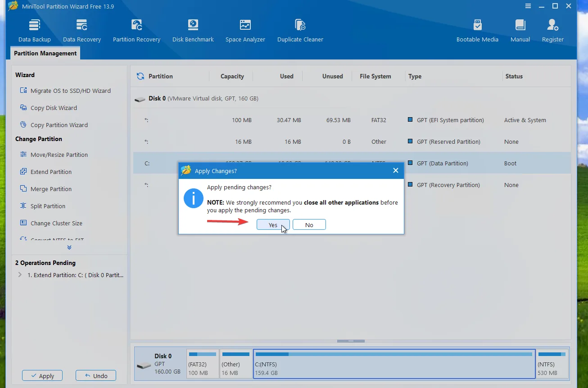Open the Manual
The image size is (588, 388).
[x=520, y=31]
